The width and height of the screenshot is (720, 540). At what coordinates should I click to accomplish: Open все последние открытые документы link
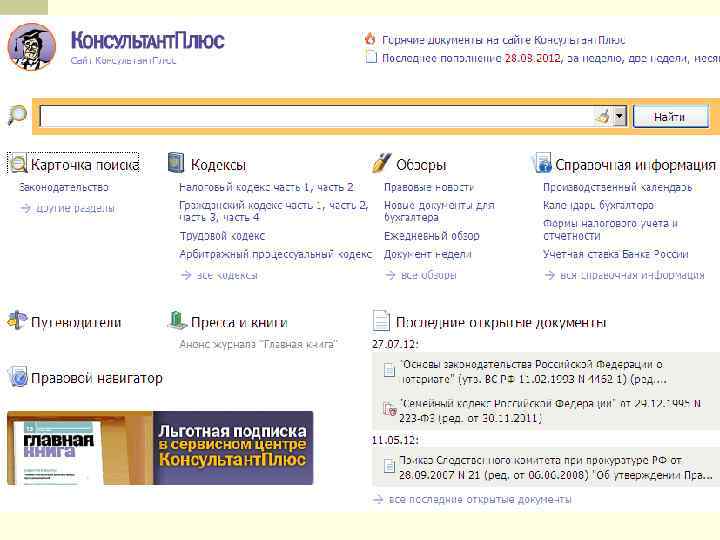tap(480, 499)
